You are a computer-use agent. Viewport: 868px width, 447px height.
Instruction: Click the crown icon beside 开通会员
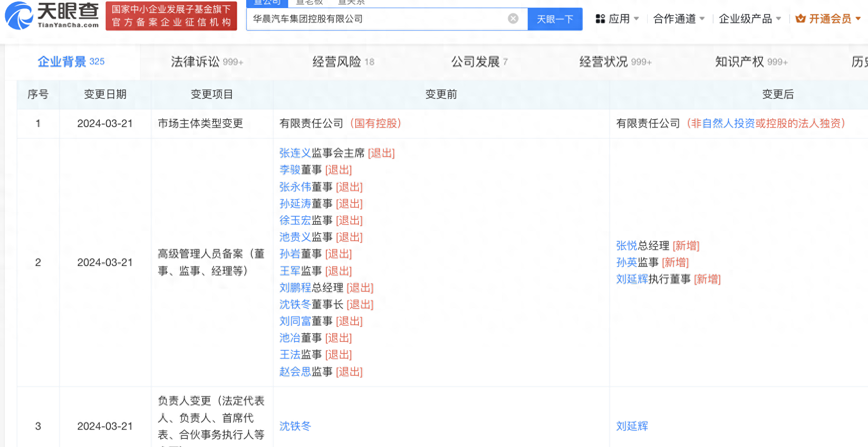click(801, 19)
